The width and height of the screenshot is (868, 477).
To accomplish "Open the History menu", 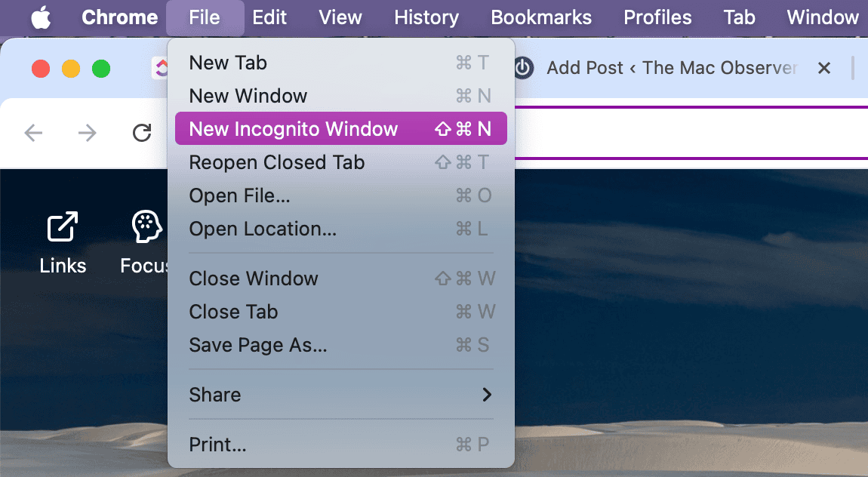I will coord(426,17).
